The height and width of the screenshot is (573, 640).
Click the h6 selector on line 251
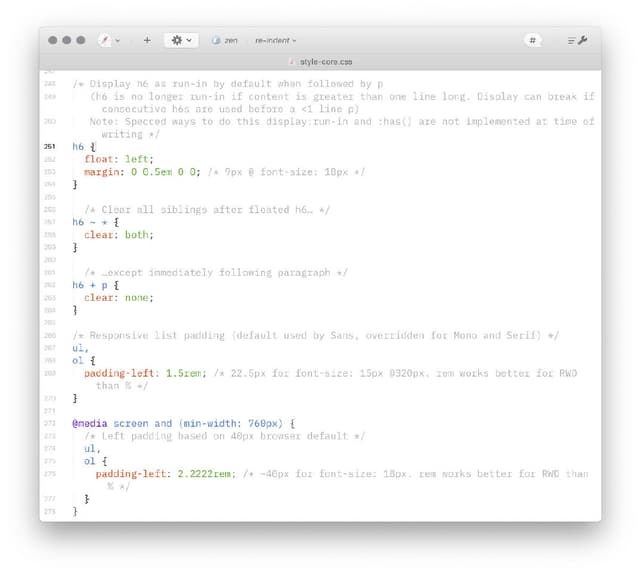[78, 146]
